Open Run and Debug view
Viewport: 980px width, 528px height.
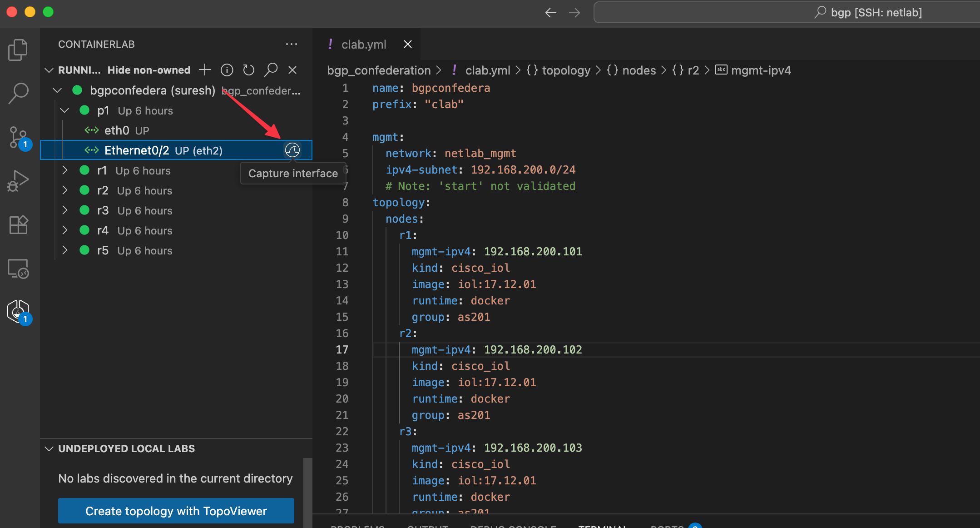coord(18,181)
